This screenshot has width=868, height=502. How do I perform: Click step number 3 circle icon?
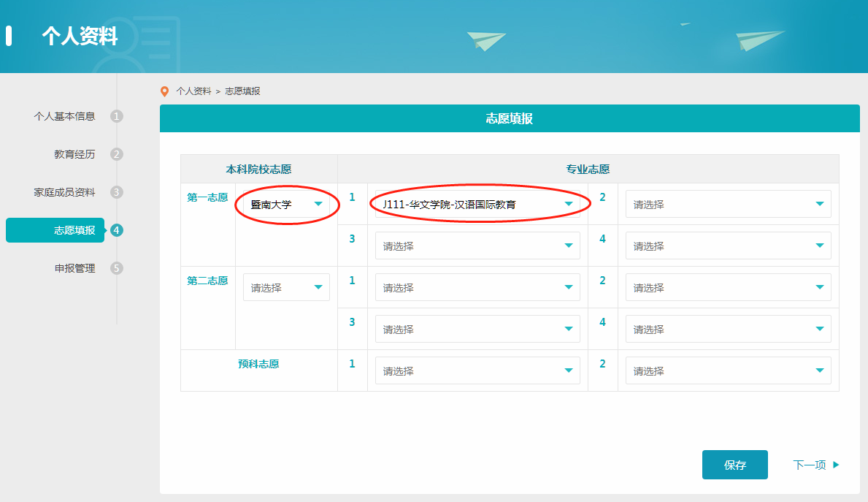(x=116, y=192)
